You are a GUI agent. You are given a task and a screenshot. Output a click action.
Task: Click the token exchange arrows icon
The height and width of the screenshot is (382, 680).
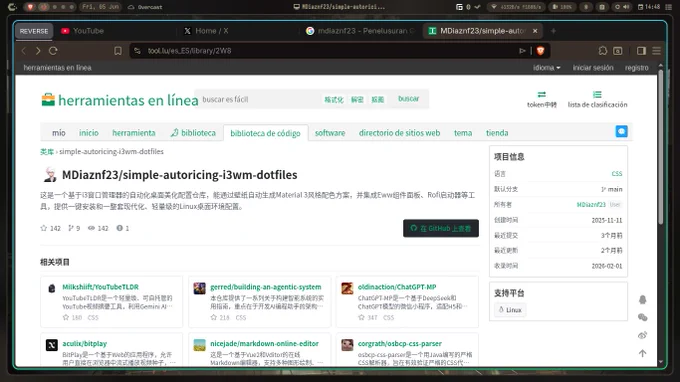(x=542, y=95)
